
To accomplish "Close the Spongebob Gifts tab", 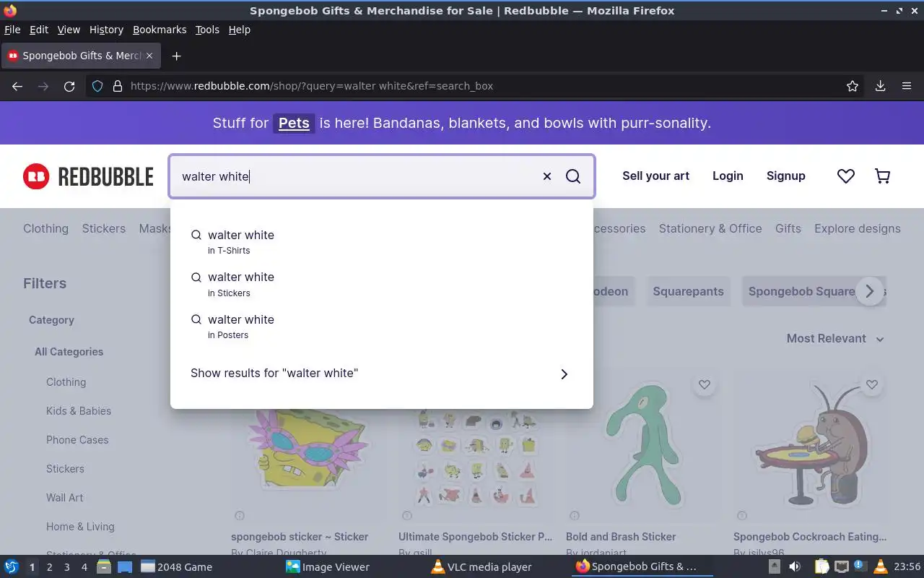I will coord(149,56).
